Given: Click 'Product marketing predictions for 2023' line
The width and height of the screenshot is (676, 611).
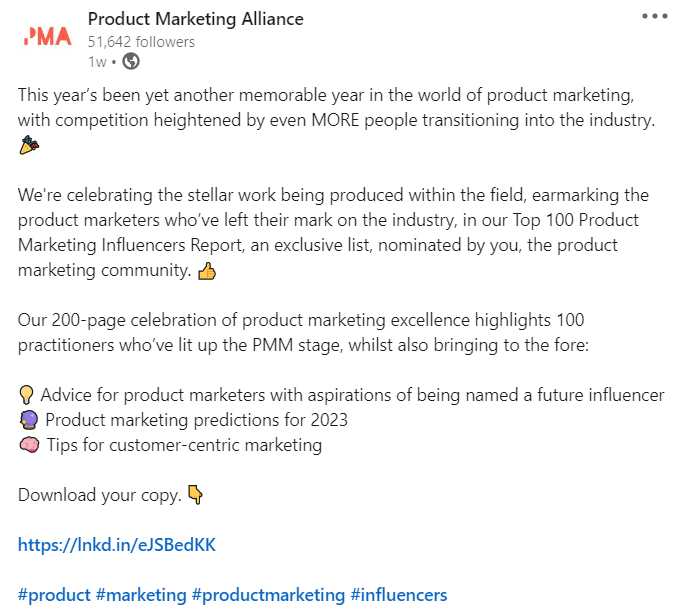Looking at the screenshot, I should pos(197,420).
